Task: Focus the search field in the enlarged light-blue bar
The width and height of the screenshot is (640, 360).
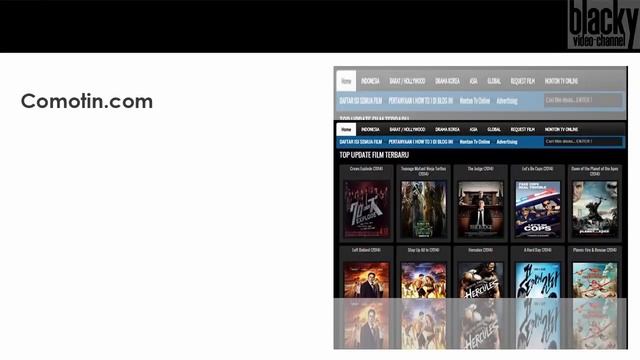Action: 583,100
